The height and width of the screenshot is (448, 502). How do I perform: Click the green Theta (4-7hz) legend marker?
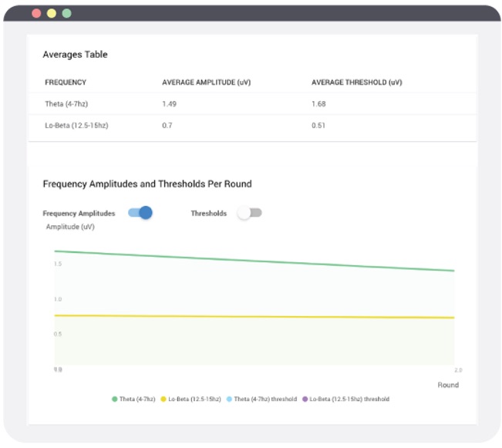pyautogui.click(x=115, y=399)
